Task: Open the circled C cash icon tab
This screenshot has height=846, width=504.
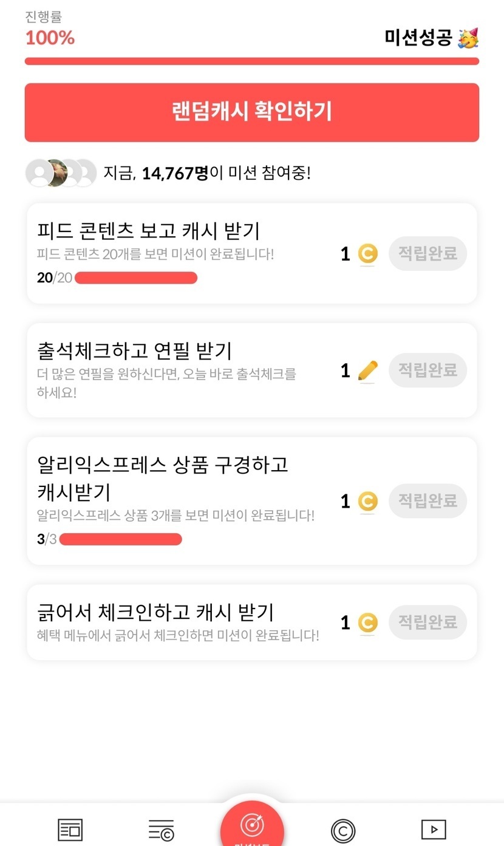Action: click(343, 830)
